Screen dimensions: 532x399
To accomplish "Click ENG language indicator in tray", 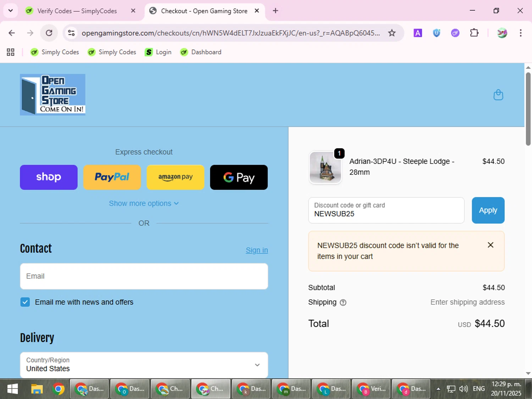I will tap(479, 389).
